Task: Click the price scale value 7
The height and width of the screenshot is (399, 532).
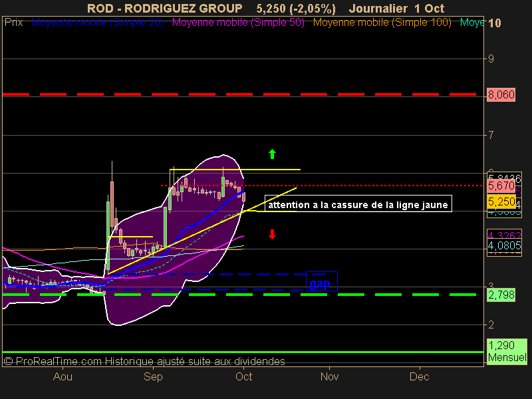Action: click(x=491, y=135)
